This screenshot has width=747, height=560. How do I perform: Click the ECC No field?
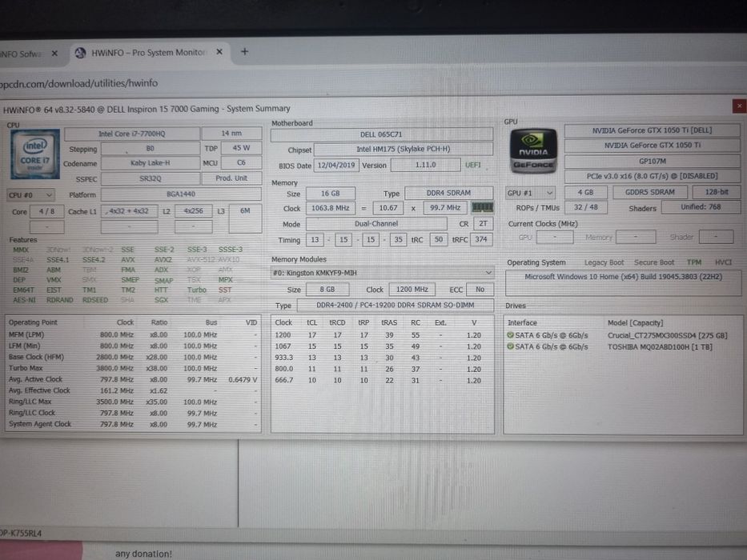480,289
